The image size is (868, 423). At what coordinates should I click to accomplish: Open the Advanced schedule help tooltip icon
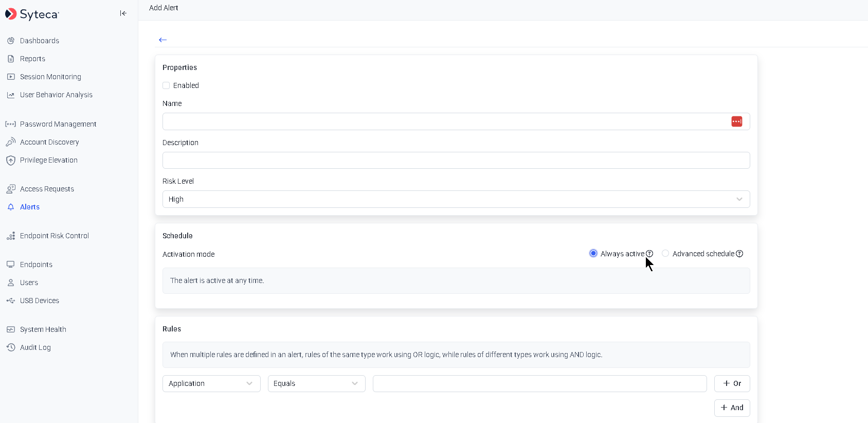coord(739,254)
